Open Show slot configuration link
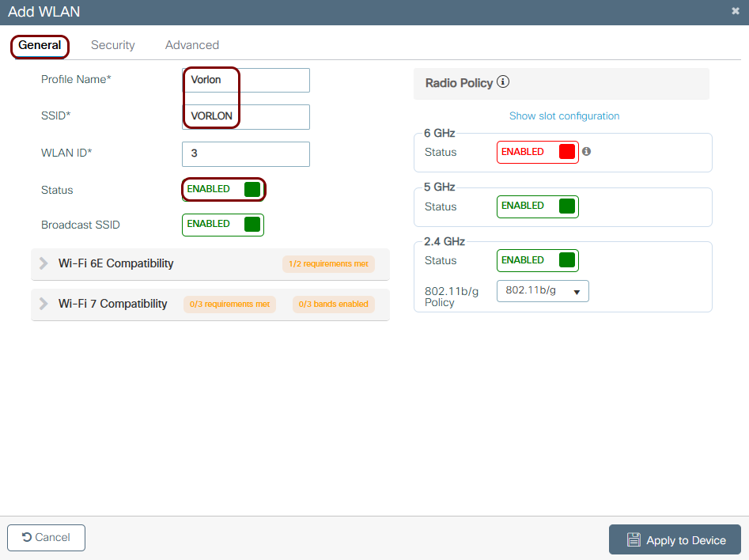The width and height of the screenshot is (749, 560). [x=564, y=116]
